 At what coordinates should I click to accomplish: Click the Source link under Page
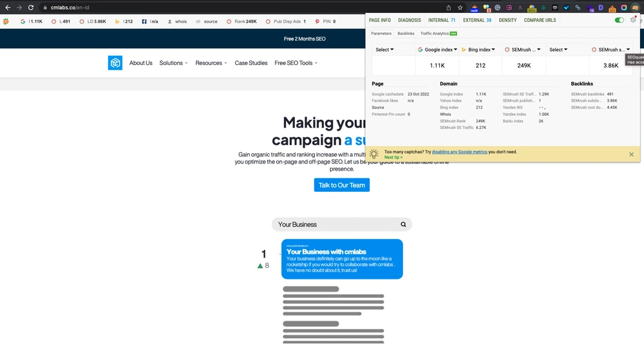click(x=378, y=108)
